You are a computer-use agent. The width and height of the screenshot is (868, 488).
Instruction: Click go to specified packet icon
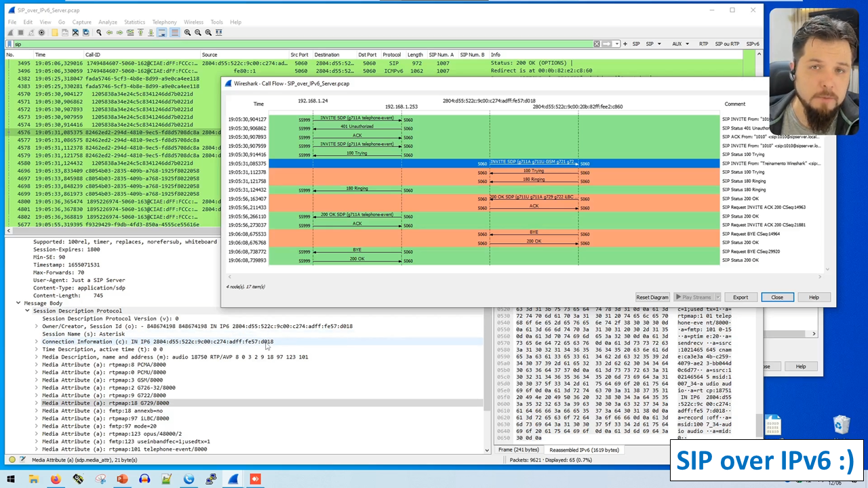click(130, 33)
